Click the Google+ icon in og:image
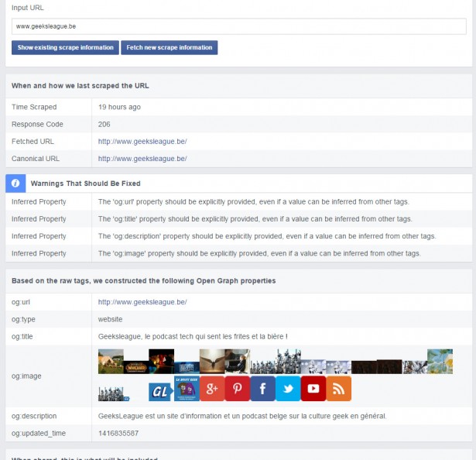 [212, 388]
